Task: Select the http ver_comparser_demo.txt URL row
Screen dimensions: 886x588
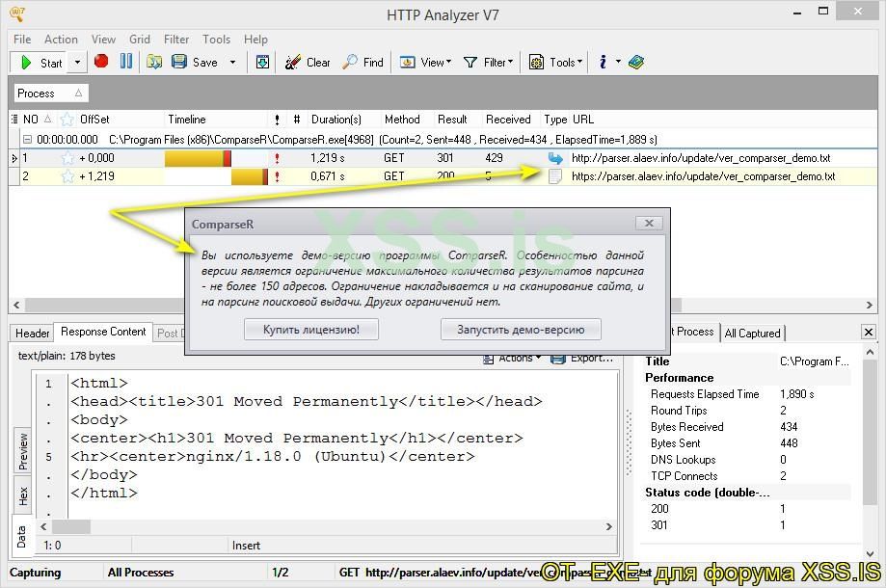Action: click(701, 158)
